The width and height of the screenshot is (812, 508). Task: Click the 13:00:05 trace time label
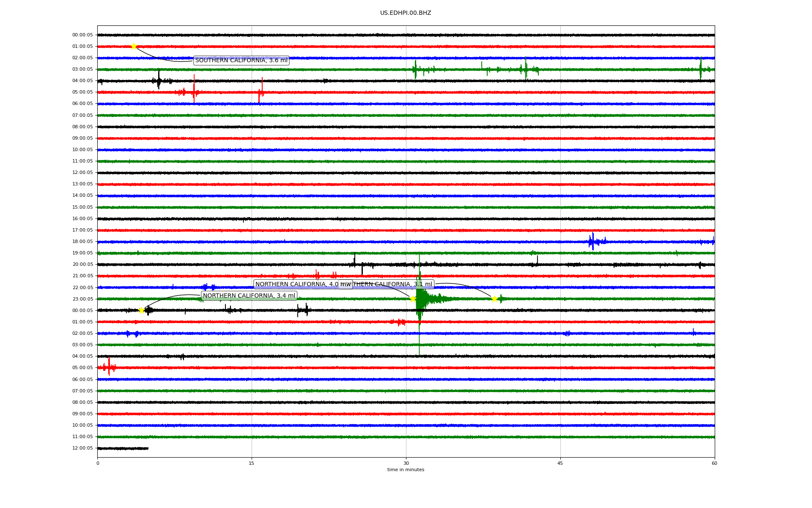pos(82,184)
